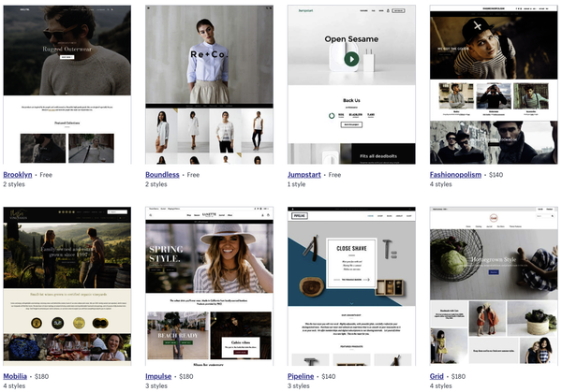Visit the Pipeline theme page
This screenshot has height=392, width=562.
(303, 375)
